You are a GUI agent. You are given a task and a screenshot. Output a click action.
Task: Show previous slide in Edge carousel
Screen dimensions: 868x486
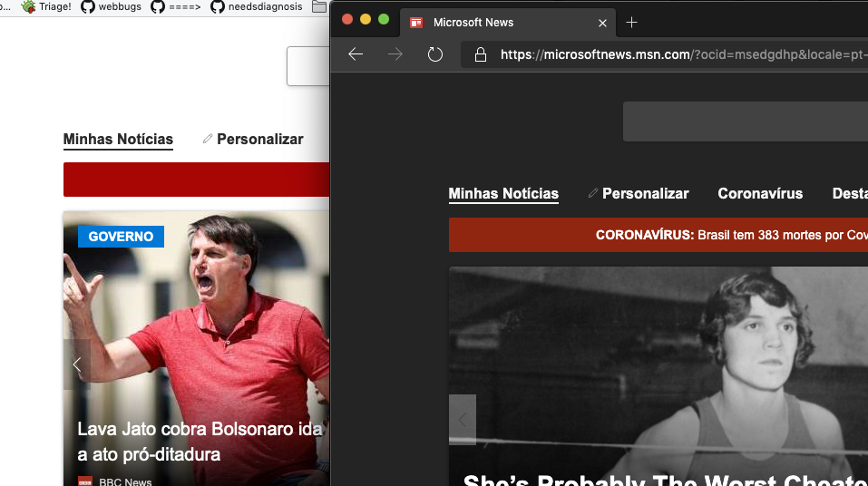click(x=463, y=420)
